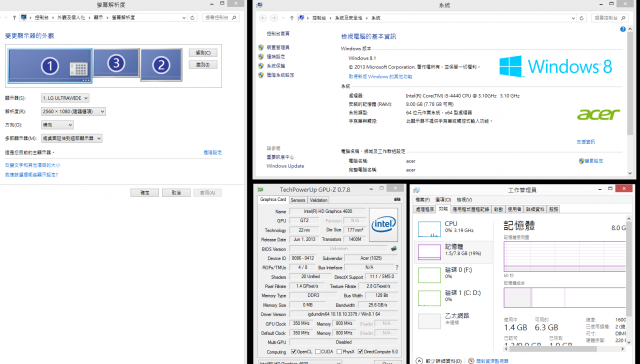Switch to the Graphics Card tab in GPU-Z

[x=273, y=200]
